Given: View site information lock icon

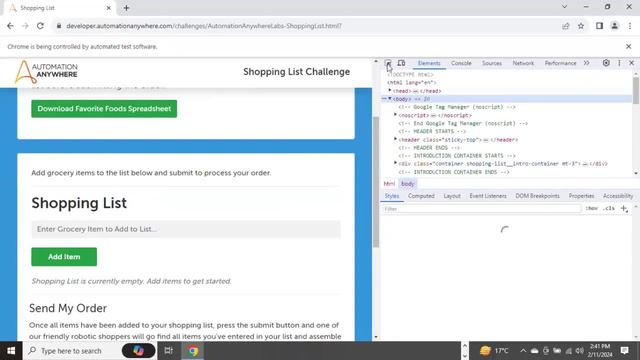Looking at the screenshot, I should (59, 26).
